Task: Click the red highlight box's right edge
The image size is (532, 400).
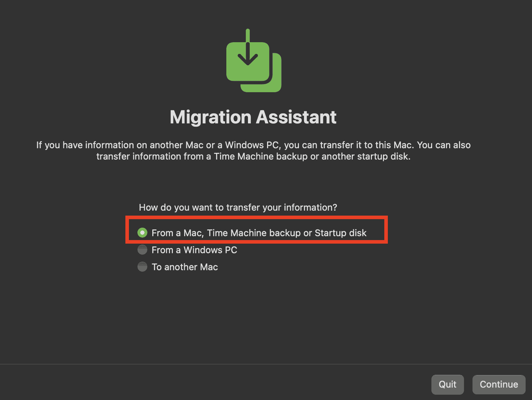Action: 387,230
